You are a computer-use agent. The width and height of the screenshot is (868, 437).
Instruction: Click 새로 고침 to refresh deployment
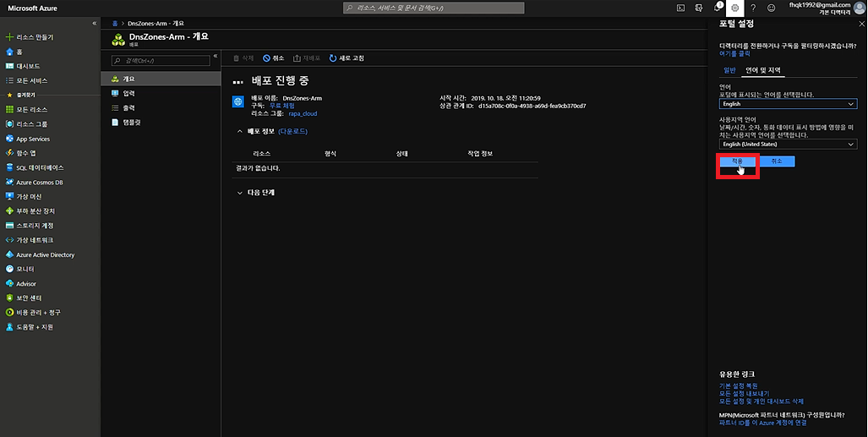tap(347, 58)
